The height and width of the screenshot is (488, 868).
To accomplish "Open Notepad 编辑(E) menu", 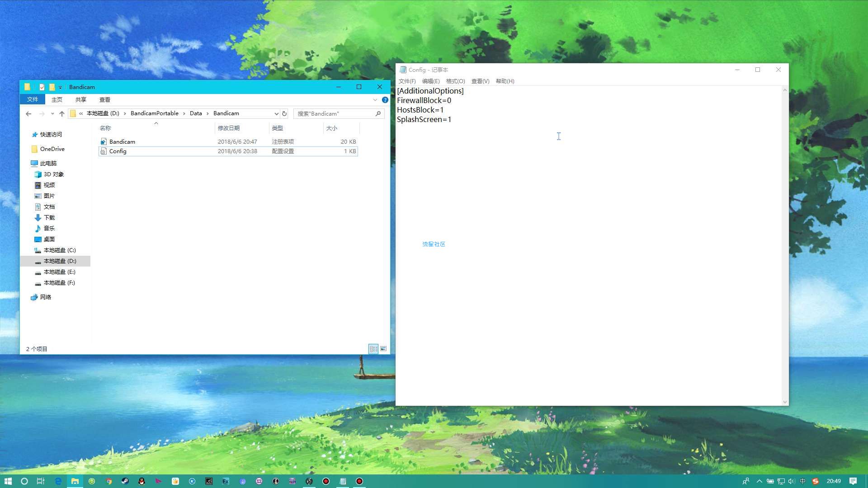I will (431, 81).
